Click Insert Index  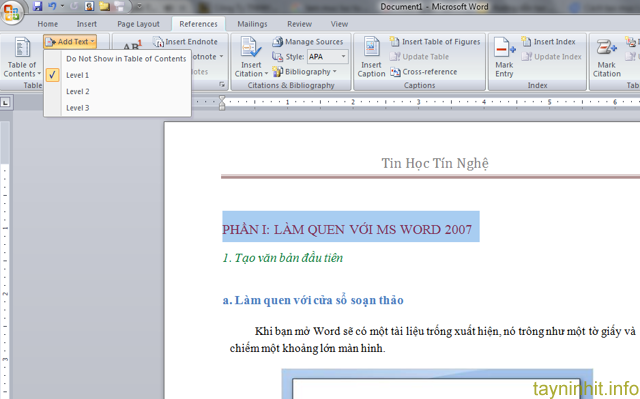[x=549, y=42]
